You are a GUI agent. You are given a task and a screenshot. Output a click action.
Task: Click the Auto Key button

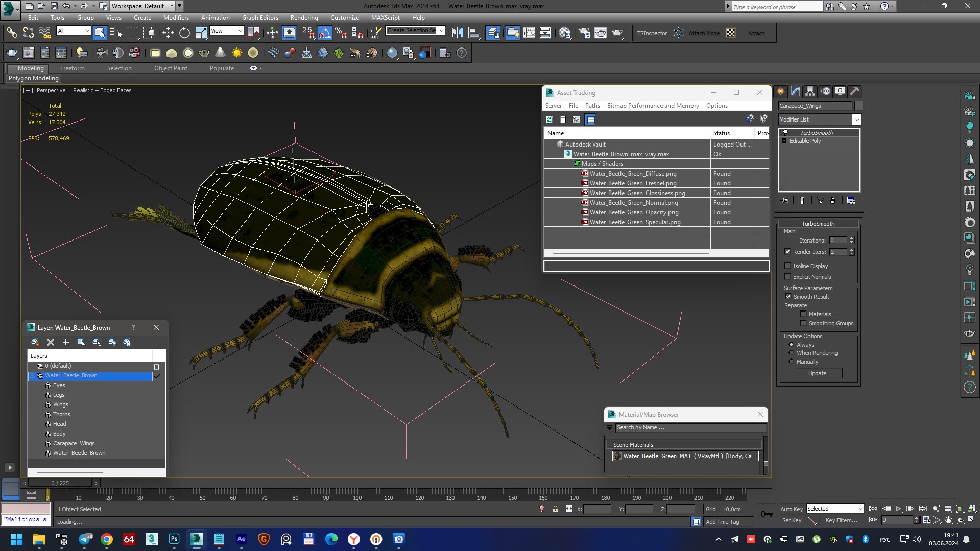click(791, 509)
